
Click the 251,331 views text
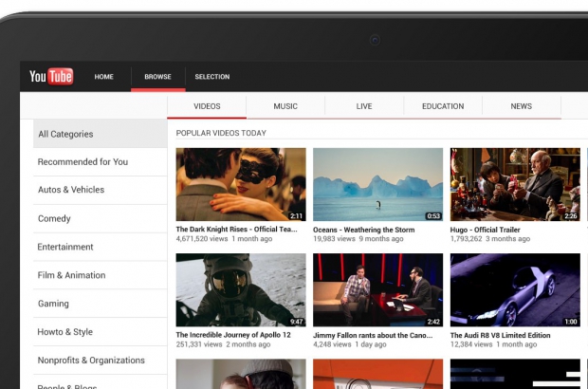point(199,344)
